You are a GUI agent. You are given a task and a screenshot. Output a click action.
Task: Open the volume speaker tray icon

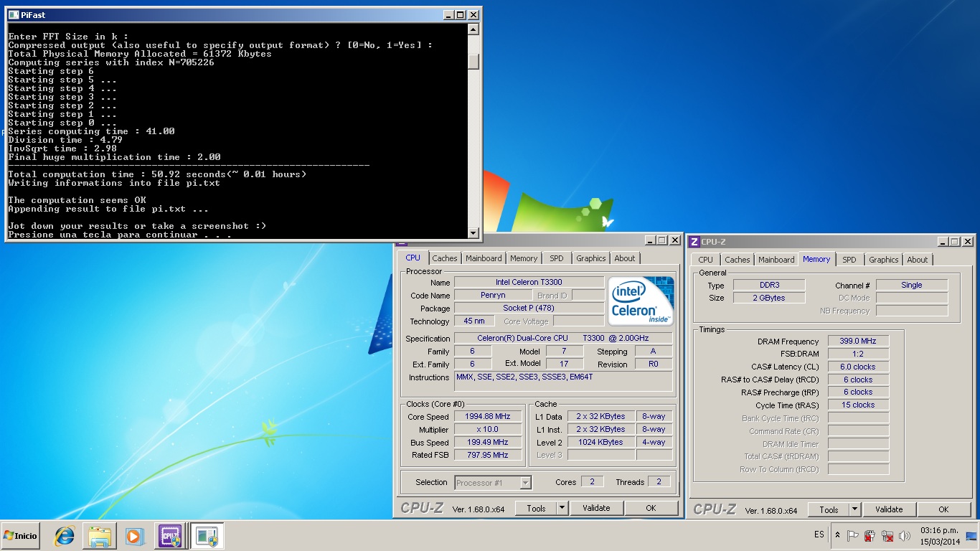tap(904, 535)
